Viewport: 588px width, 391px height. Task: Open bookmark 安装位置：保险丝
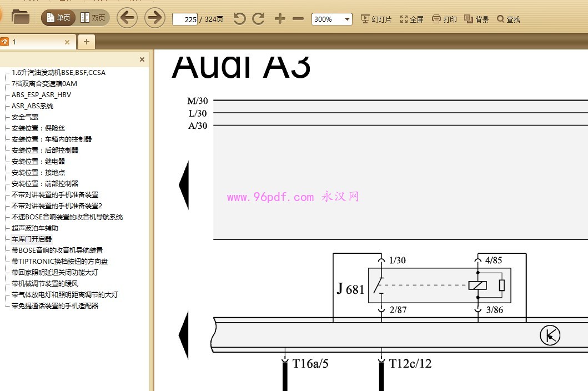point(38,128)
